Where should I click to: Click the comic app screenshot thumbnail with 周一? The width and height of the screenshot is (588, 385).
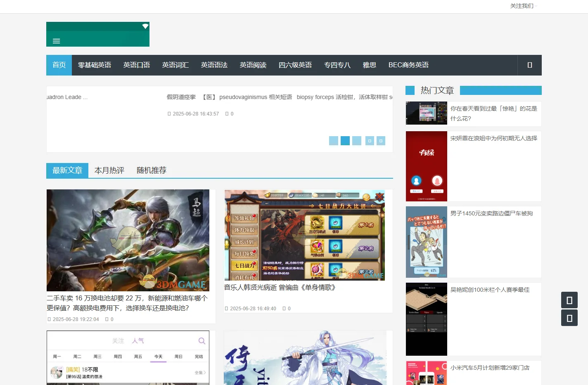click(x=128, y=358)
